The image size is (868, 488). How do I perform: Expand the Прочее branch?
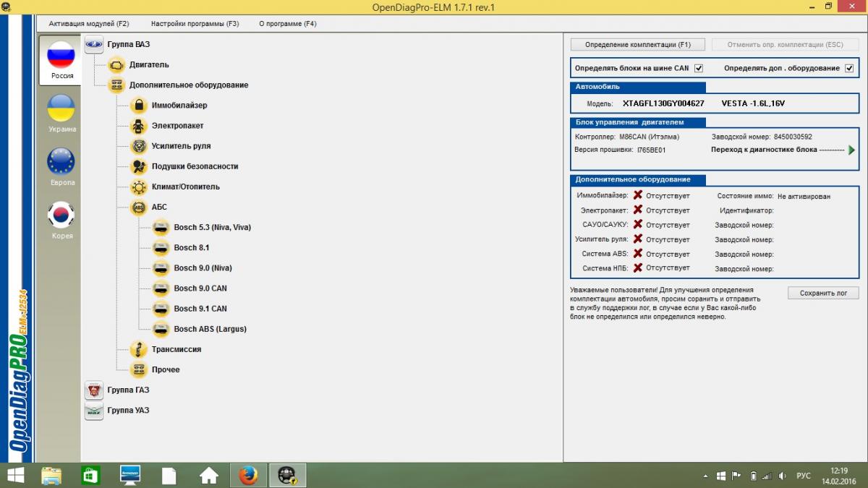[139, 369]
